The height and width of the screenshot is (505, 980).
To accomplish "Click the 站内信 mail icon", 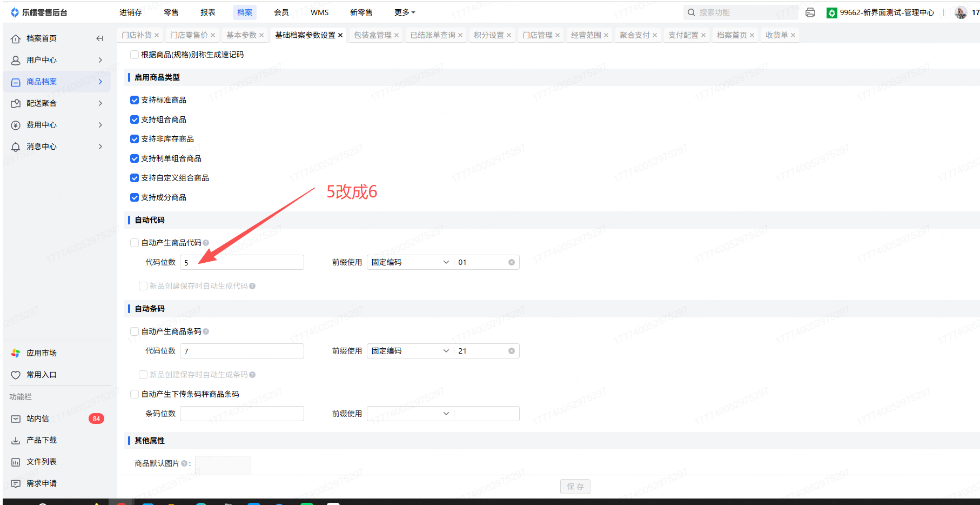I will point(16,418).
